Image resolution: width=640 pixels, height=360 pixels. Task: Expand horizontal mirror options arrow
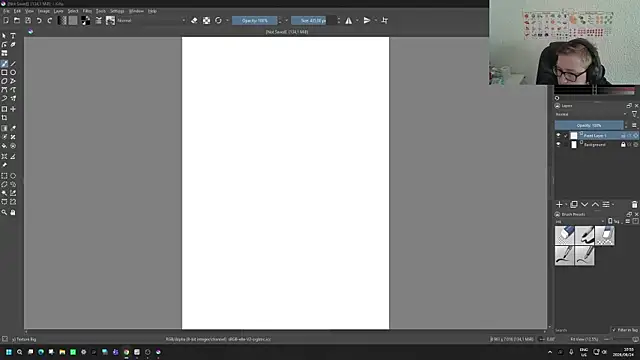point(357,20)
